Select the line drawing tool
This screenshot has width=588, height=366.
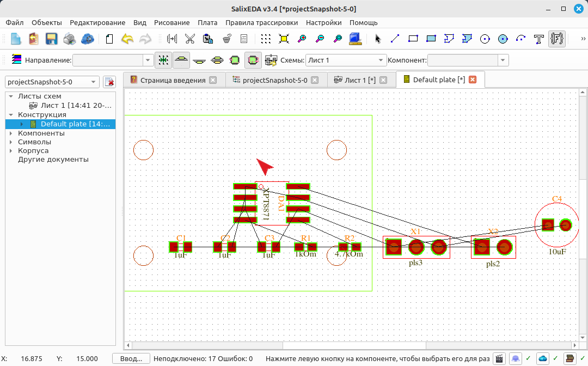click(x=395, y=39)
